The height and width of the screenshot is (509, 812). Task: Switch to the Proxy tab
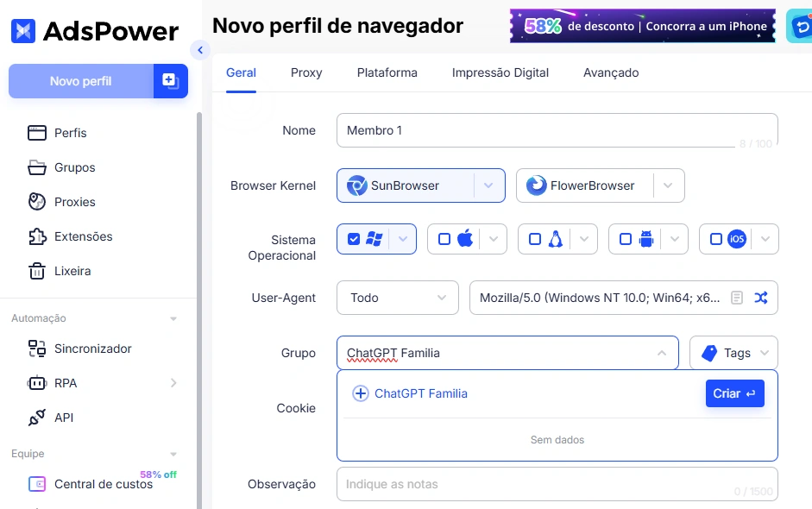pos(305,72)
